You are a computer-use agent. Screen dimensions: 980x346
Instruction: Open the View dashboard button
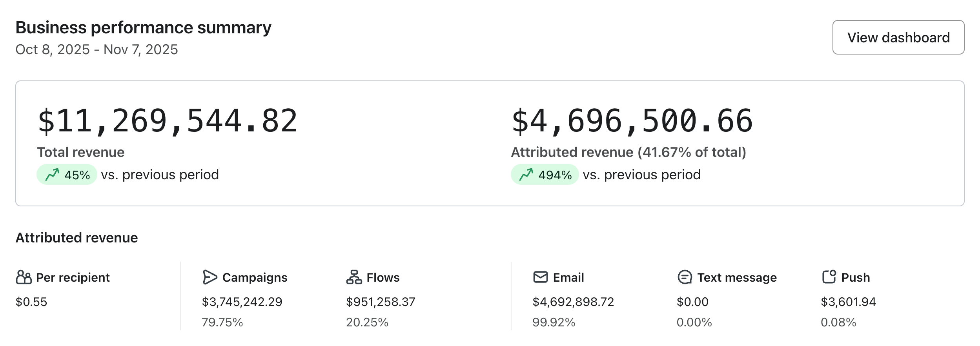click(x=898, y=37)
